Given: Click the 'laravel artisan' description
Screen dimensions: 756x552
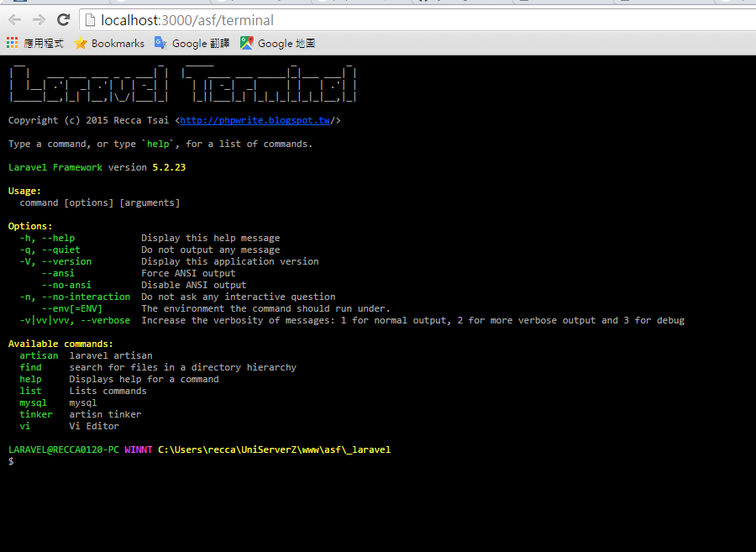Looking at the screenshot, I should 111,355.
